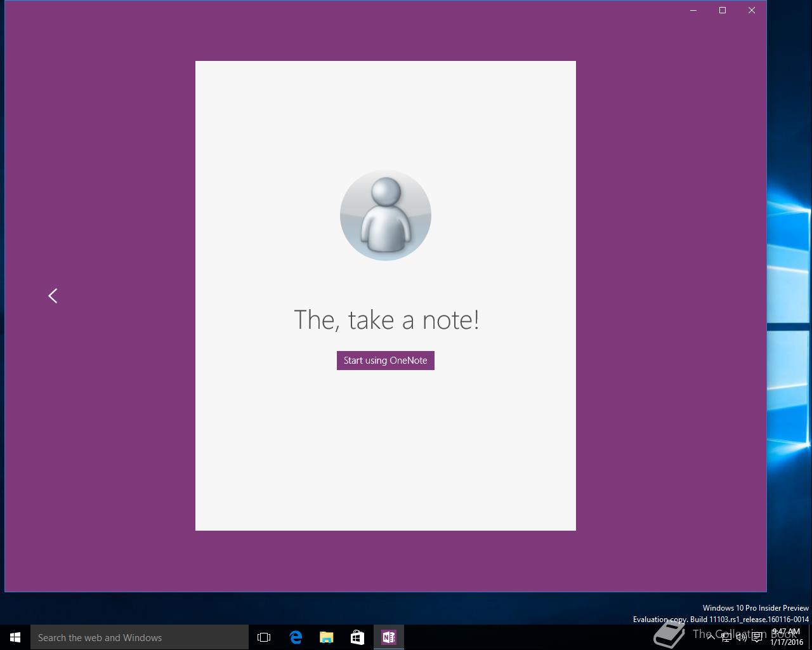Open network status in the system tray
Screen dimensions: 812x650
726,637
